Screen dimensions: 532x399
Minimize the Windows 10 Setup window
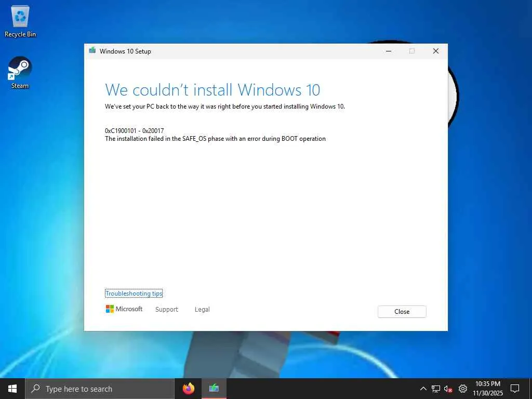[389, 51]
